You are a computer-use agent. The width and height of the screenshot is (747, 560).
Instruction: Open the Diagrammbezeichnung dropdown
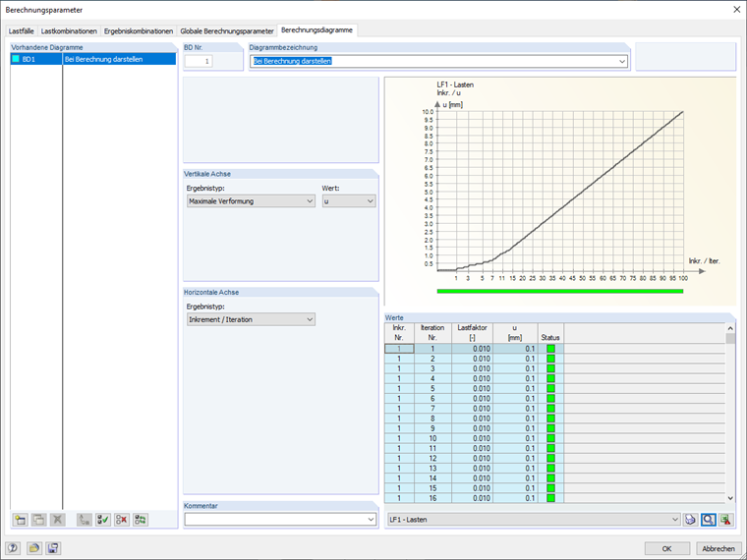622,61
